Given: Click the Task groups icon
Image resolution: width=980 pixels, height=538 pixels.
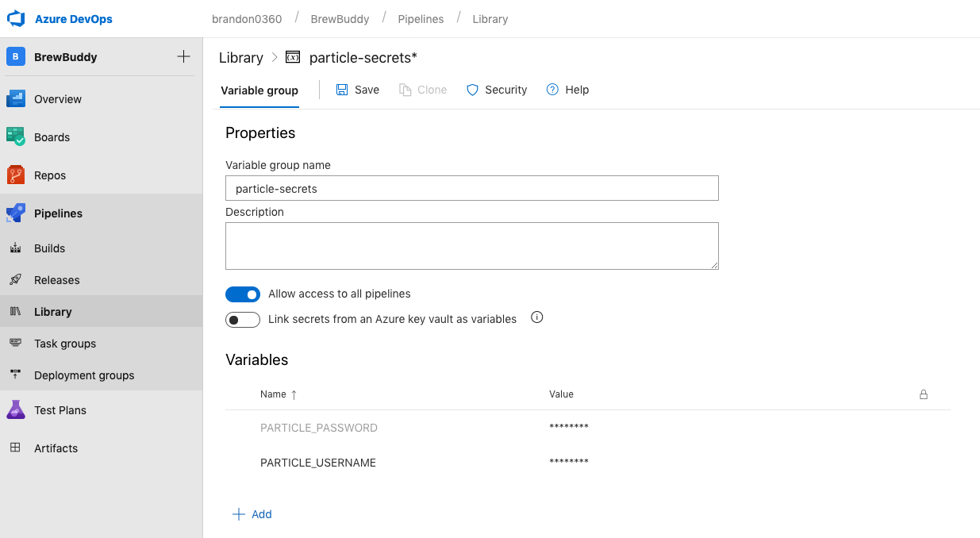Looking at the screenshot, I should coord(15,344).
